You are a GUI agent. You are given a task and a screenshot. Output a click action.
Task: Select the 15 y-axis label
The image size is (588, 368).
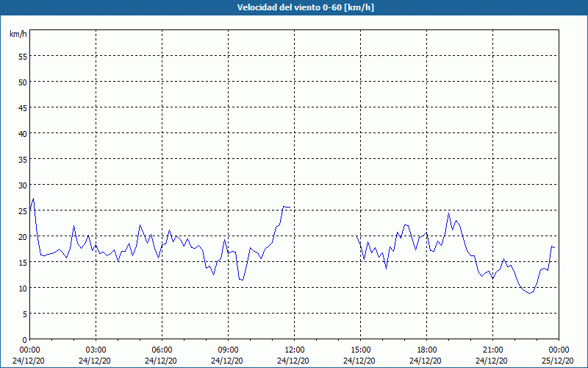[23, 264]
